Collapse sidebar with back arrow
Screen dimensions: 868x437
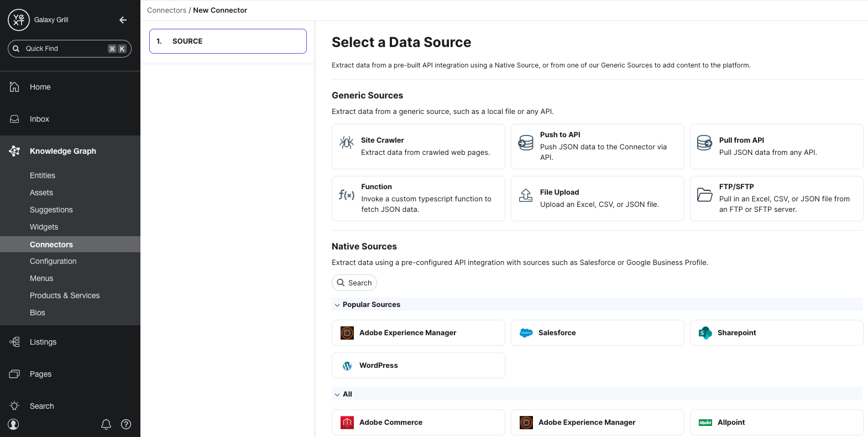(123, 20)
